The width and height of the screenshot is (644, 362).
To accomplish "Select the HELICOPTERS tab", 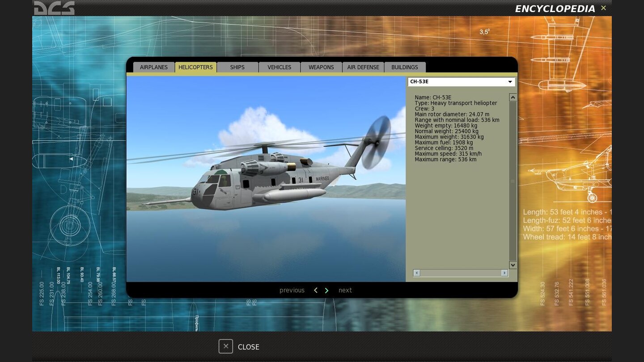I will tap(195, 67).
